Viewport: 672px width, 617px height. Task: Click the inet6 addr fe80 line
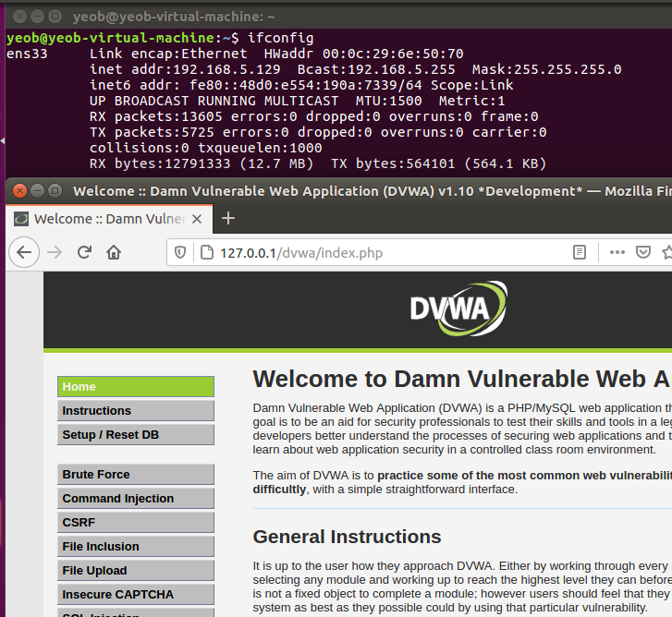[x=301, y=85]
